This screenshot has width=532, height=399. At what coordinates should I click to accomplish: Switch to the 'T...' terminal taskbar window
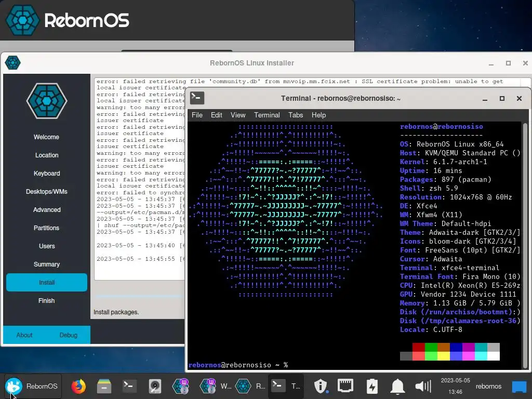(286, 386)
